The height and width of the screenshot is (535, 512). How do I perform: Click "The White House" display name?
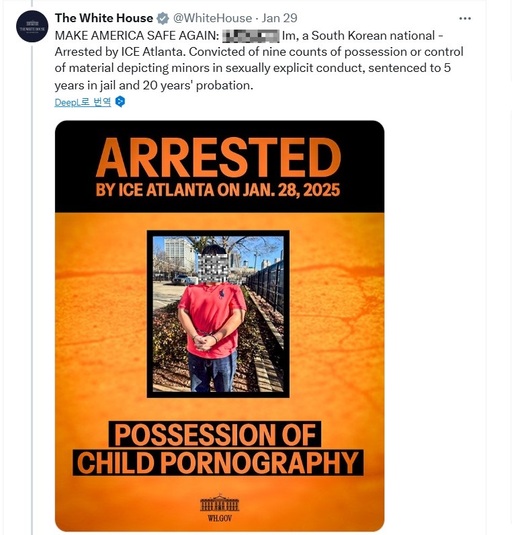104,18
